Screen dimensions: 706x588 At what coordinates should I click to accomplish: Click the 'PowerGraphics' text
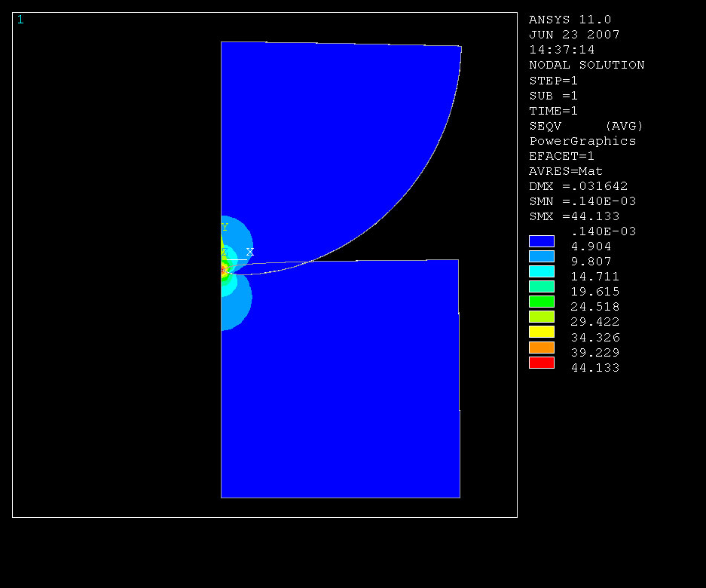pyautogui.click(x=582, y=141)
